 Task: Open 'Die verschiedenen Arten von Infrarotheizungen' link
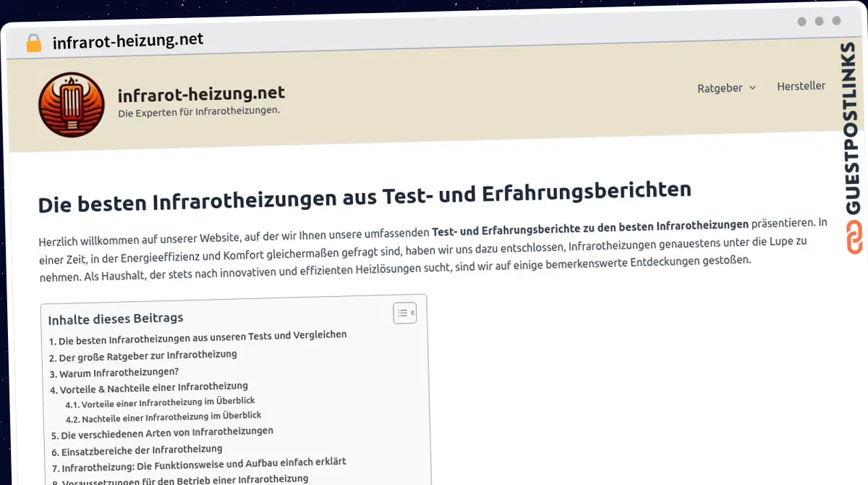pyautogui.click(x=162, y=433)
